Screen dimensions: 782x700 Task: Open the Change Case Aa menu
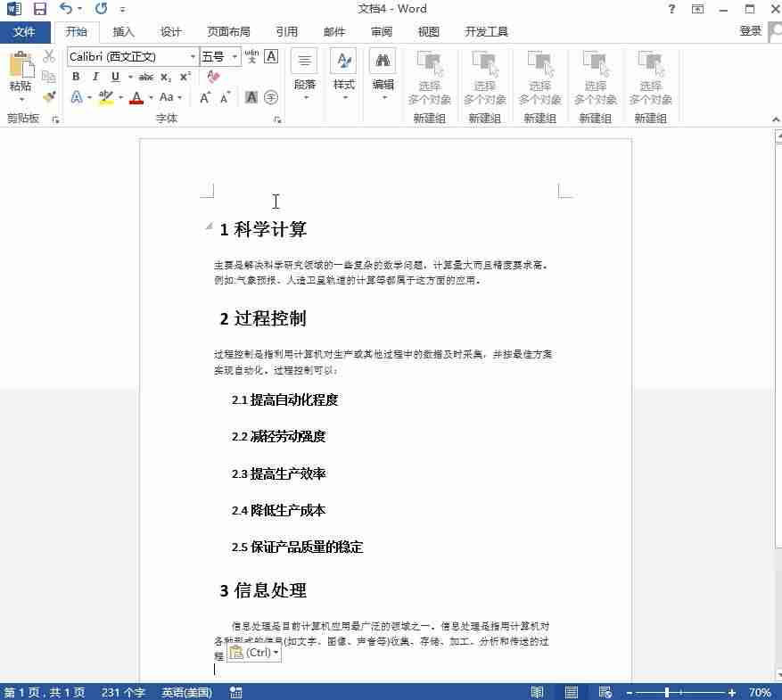pos(170,97)
